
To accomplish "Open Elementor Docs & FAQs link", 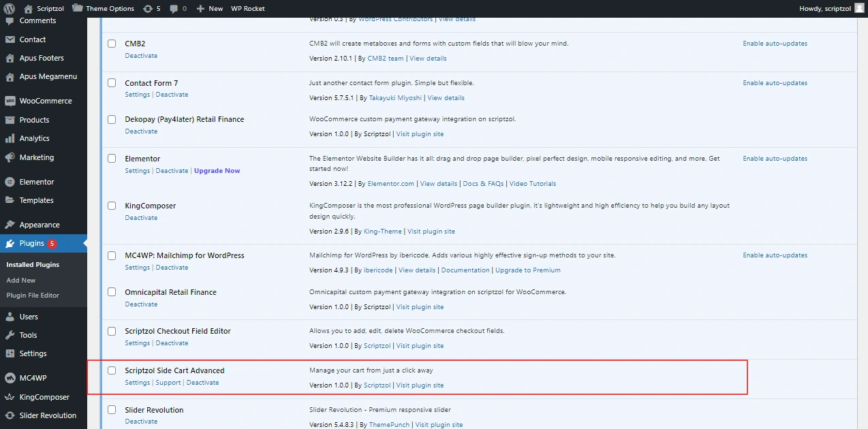I will pyautogui.click(x=483, y=184).
